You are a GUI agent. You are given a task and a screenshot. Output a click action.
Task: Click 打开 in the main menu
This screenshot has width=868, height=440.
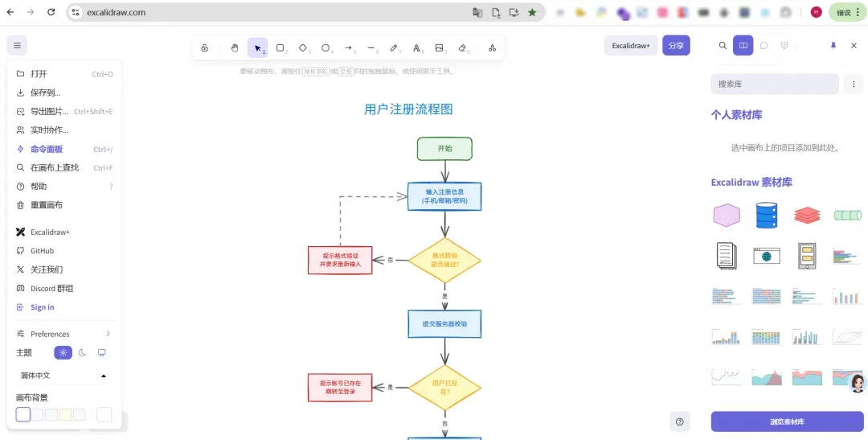tap(64, 74)
